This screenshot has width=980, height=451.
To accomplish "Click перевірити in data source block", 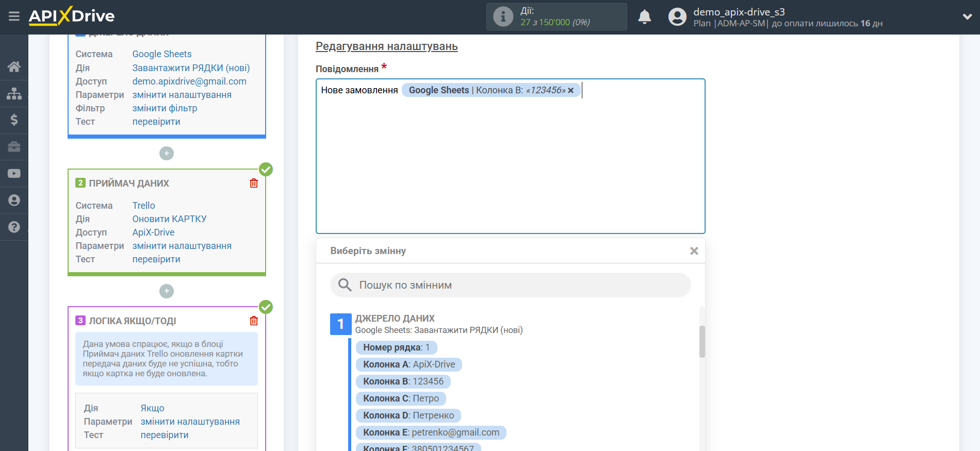I will pyautogui.click(x=156, y=122).
